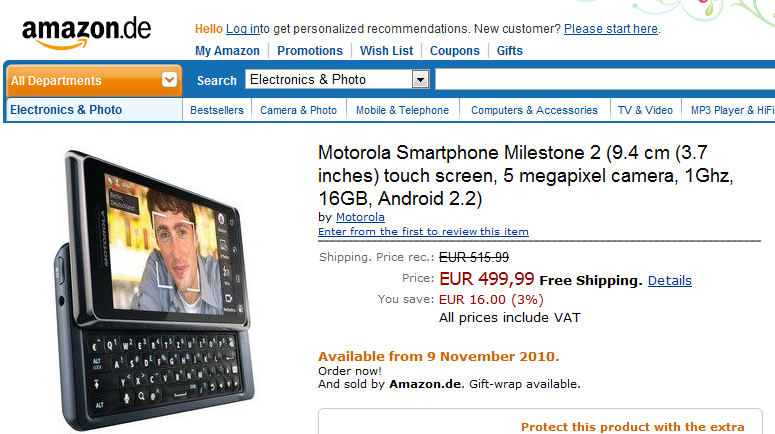The image size is (775, 434).
Task: Open the My Amazon tab
Action: [x=227, y=51]
